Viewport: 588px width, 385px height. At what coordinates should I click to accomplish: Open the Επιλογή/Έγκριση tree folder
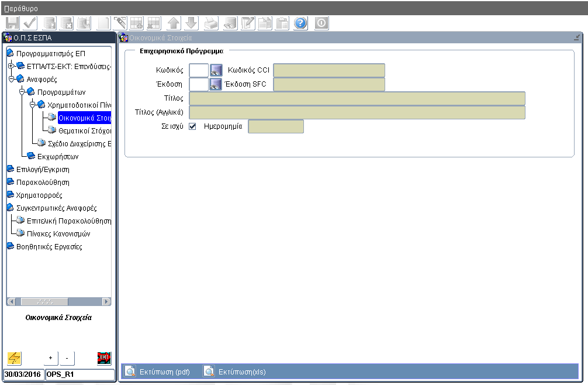pyautogui.click(x=43, y=170)
